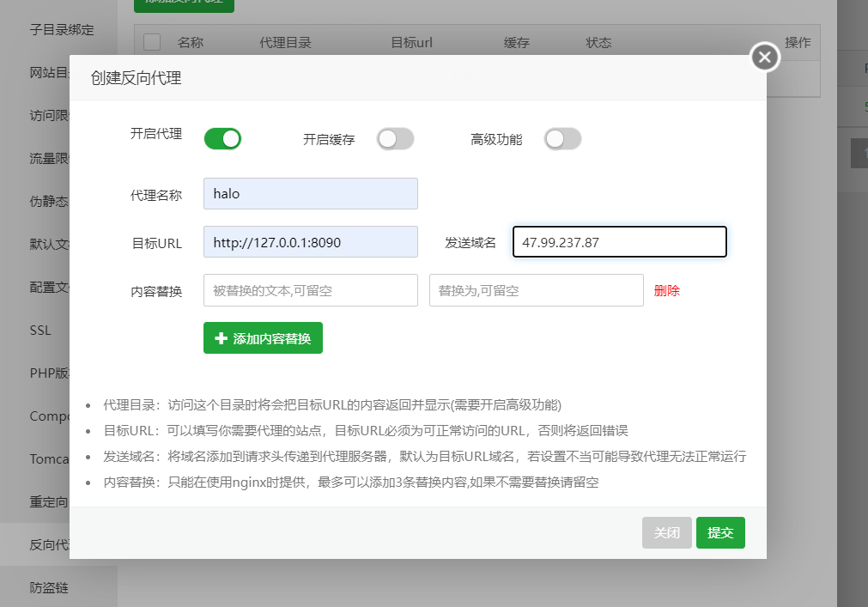
Task: Turn on the 高级功能 switch
Action: (562, 139)
